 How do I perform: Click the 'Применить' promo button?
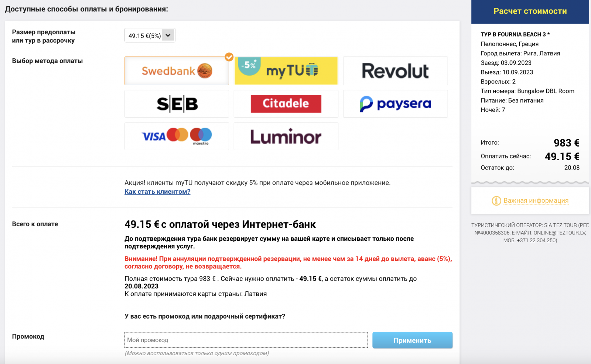pyautogui.click(x=412, y=340)
